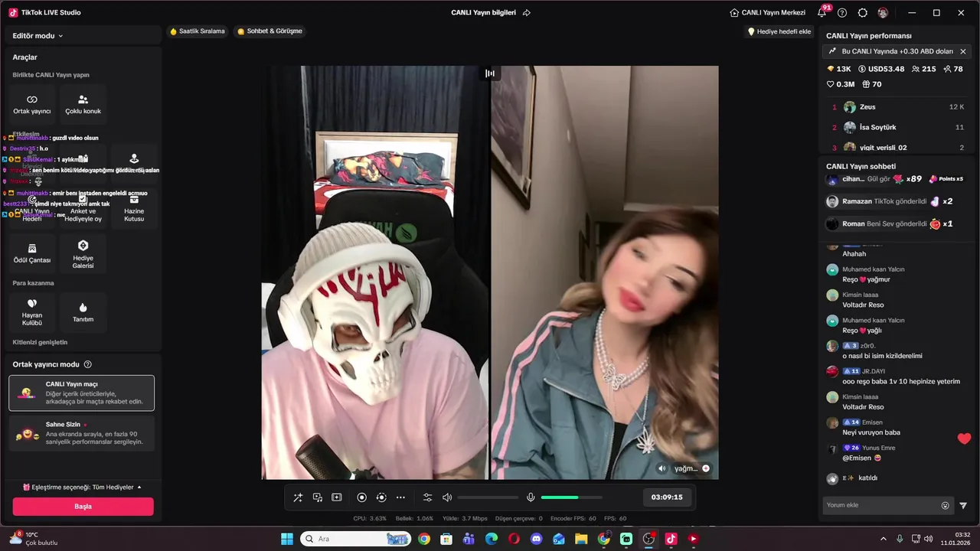
Task: Open the settings gear in title bar
Action: (x=863, y=13)
